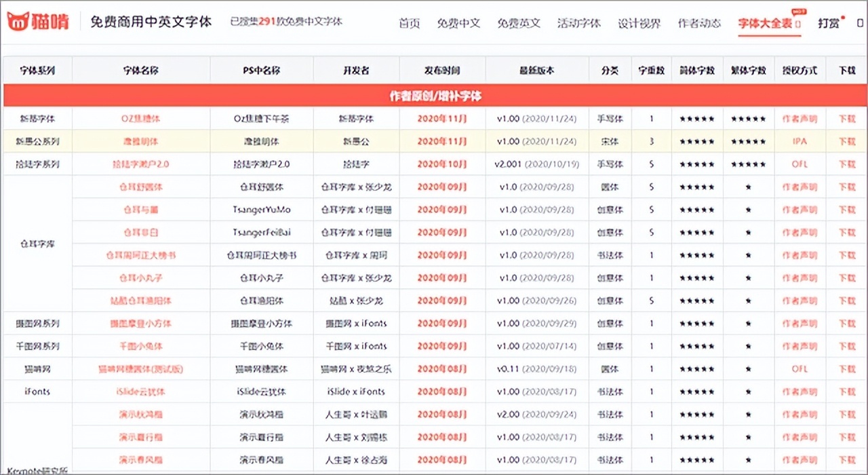
Task: Open the 千图小兔体 font link
Action: 141,346
